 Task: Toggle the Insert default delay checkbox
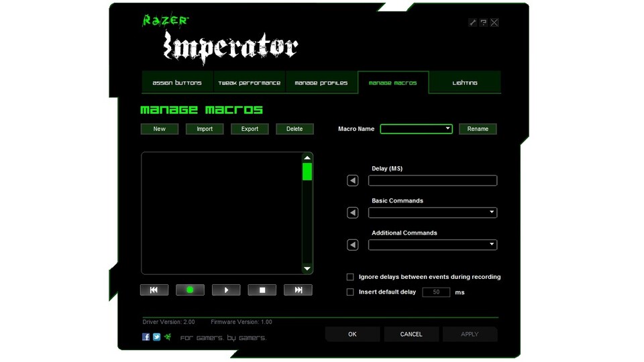(x=350, y=292)
